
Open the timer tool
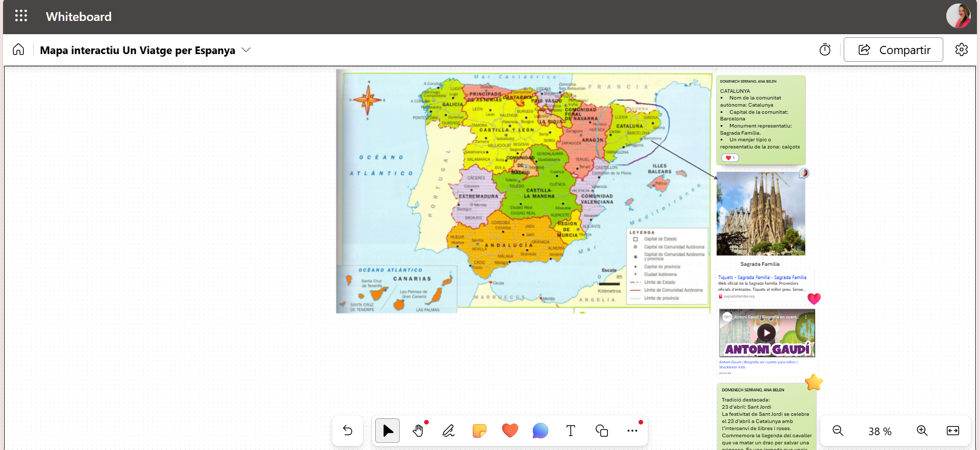click(825, 49)
